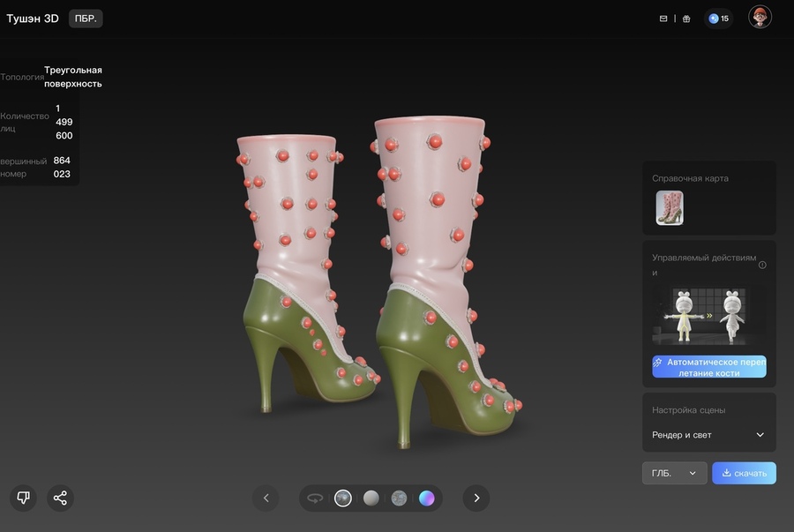Toggle the auto-rotate model icon

315,498
